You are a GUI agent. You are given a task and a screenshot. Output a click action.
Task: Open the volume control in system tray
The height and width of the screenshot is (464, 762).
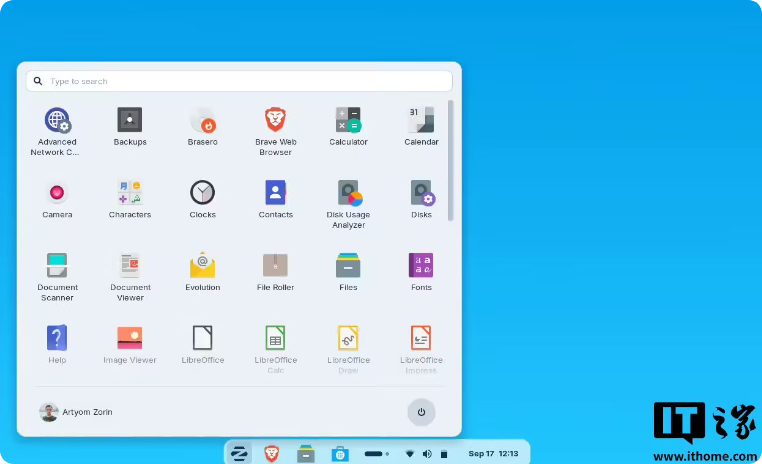pyautogui.click(x=427, y=454)
